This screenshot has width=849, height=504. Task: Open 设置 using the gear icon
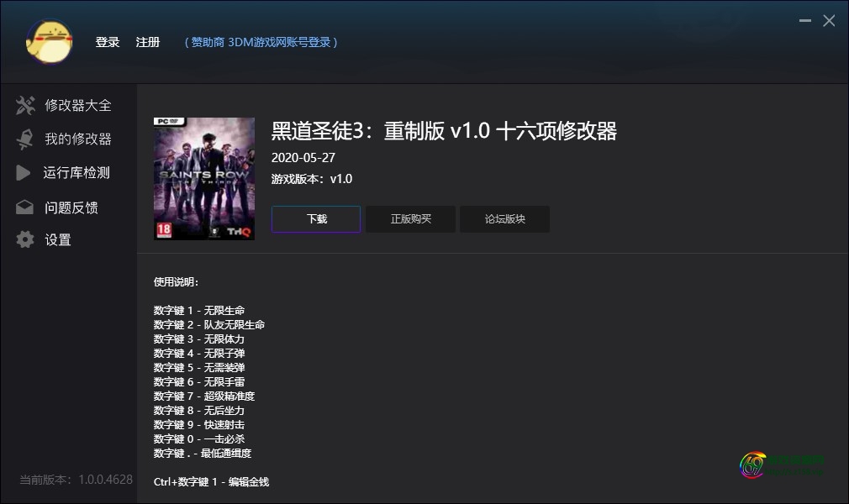point(24,239)
